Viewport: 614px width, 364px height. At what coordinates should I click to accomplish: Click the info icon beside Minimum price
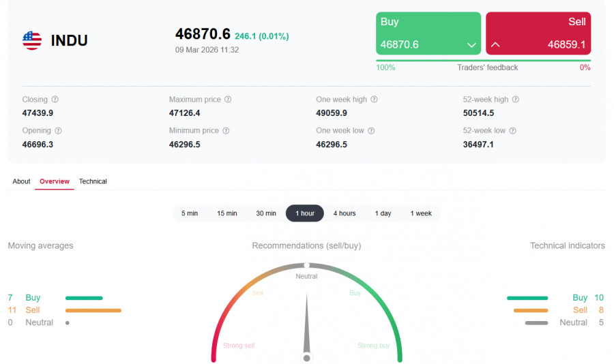click(226, 131)
